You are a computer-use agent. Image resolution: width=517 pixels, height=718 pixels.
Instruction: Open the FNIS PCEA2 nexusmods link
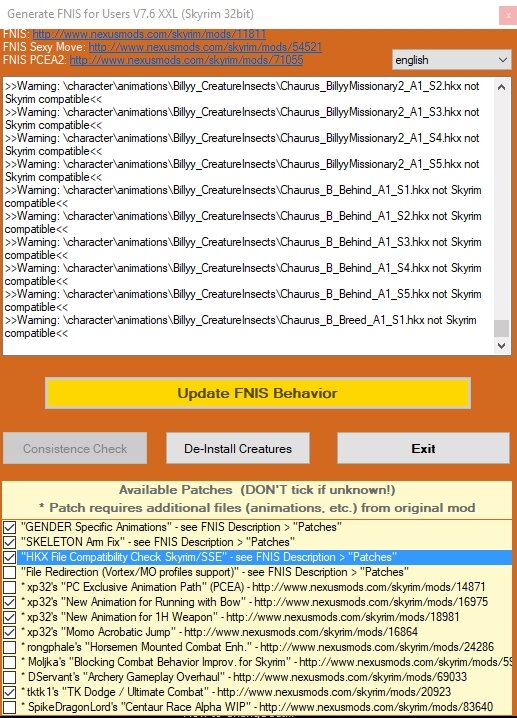186,60
